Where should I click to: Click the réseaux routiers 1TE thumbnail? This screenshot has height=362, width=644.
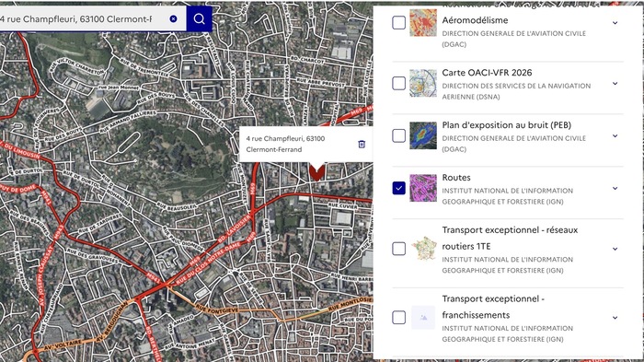(423, 249)
